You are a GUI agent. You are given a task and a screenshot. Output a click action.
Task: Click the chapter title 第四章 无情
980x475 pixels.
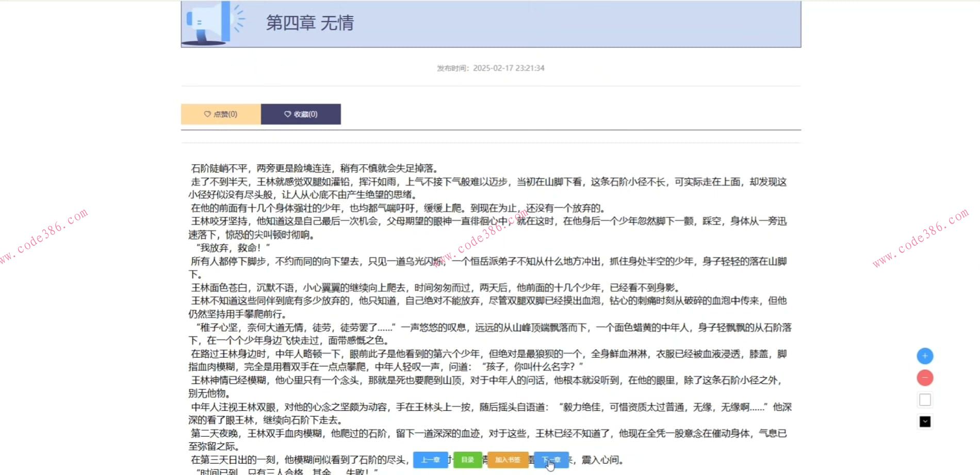click(310, 23)
